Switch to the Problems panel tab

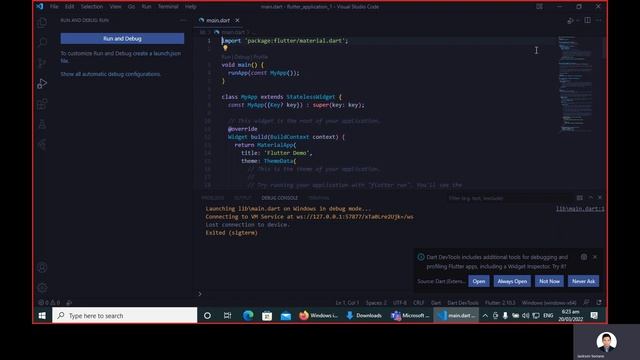click(213, 198)
